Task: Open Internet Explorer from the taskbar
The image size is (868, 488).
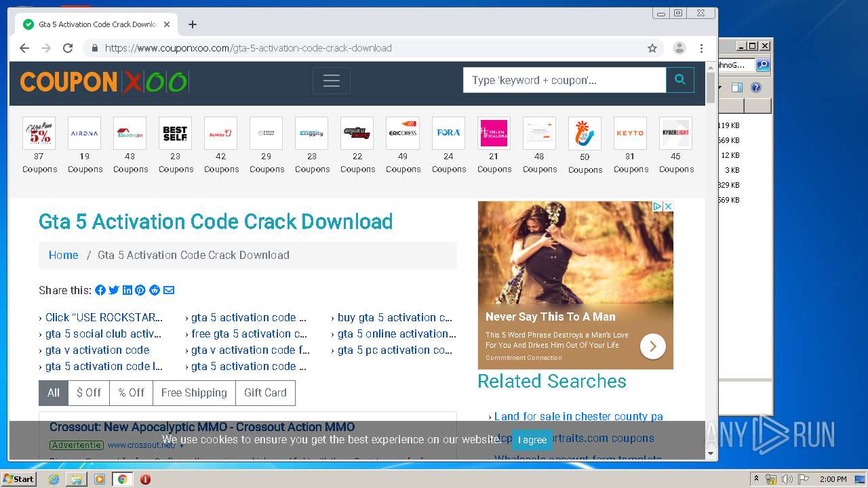Action: 54,479
